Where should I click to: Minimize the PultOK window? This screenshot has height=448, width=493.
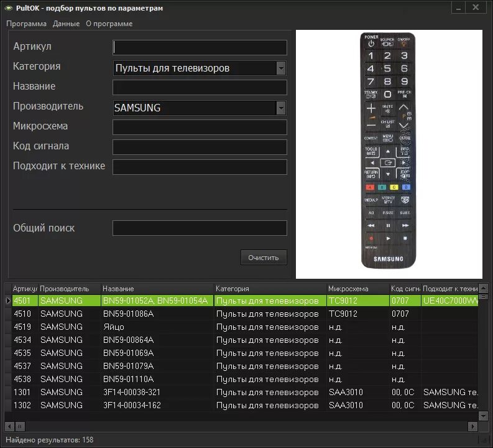point(458,8)
